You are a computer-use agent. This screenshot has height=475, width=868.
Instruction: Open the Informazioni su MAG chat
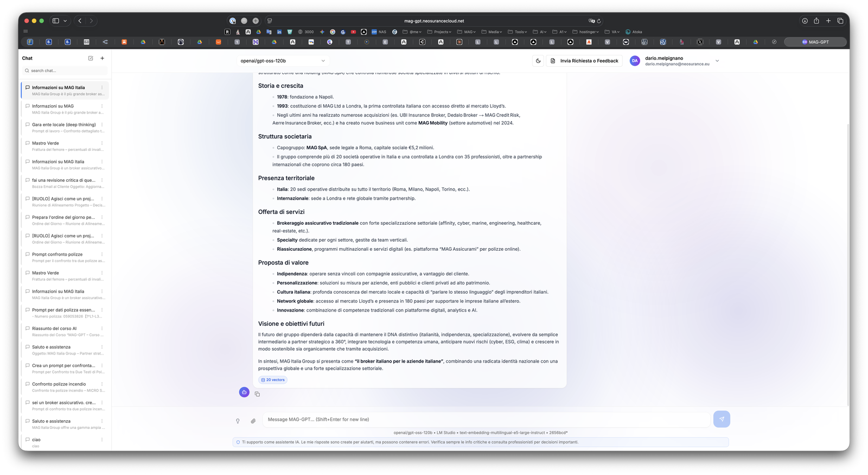65,109
